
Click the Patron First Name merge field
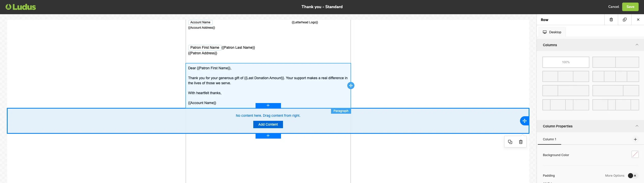tap(205, 47)
